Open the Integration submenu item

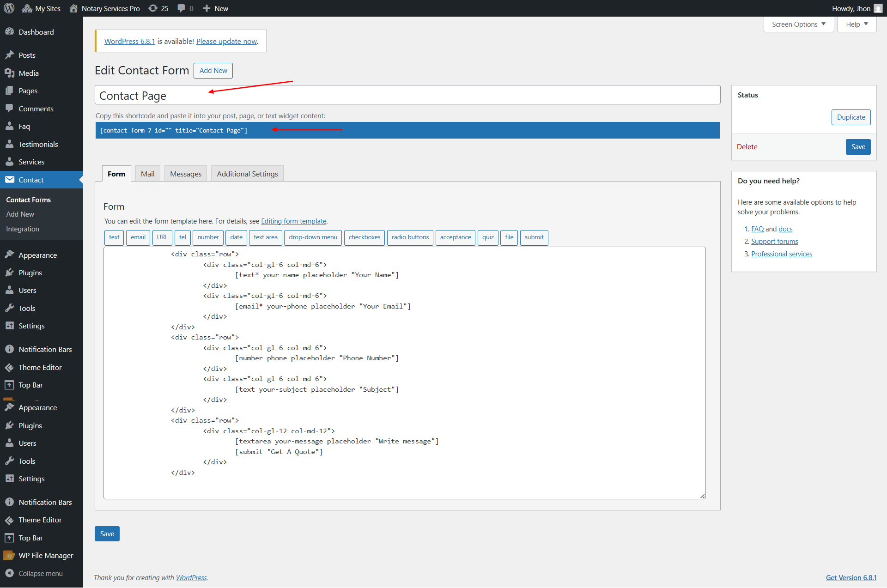(x=23, y=229)
